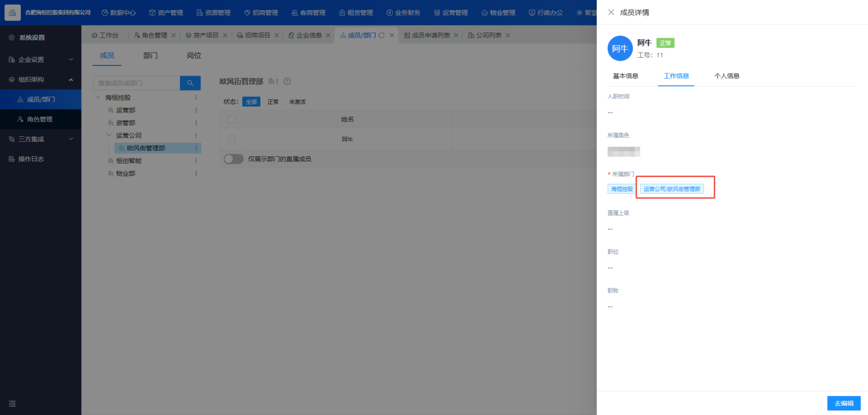Image resolution: width=868 pixels, height=415 pixels.
Task: Open more options for 资管部
Action: point(196,123)
